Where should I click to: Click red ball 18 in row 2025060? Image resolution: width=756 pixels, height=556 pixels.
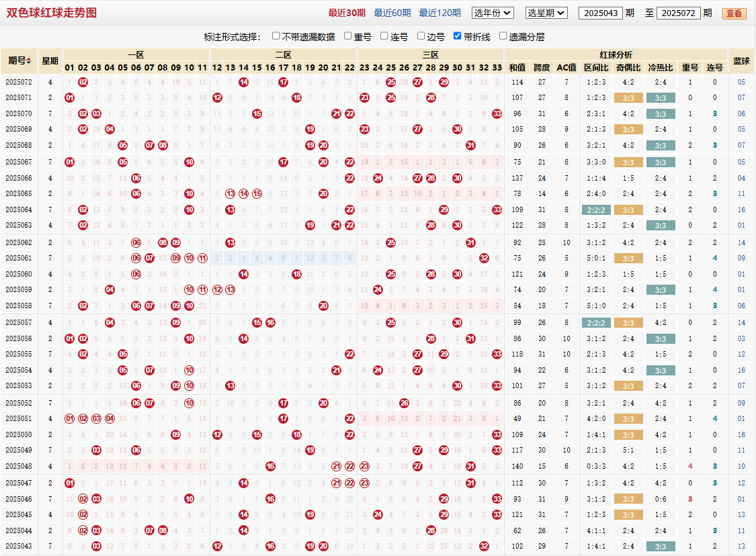click(x=296, y=274)
